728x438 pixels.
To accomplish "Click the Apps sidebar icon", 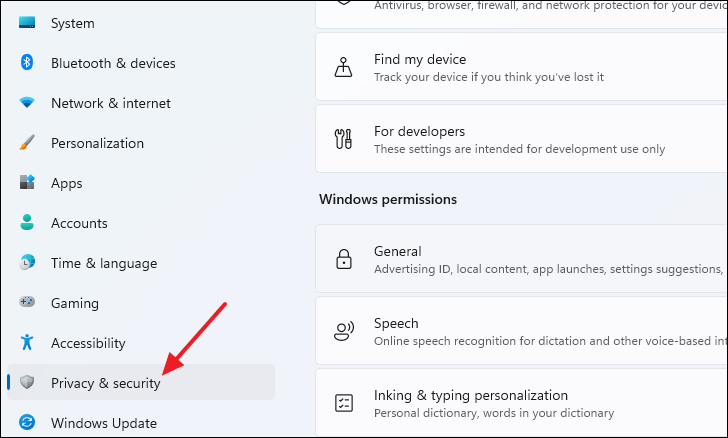I will [27, 183].
